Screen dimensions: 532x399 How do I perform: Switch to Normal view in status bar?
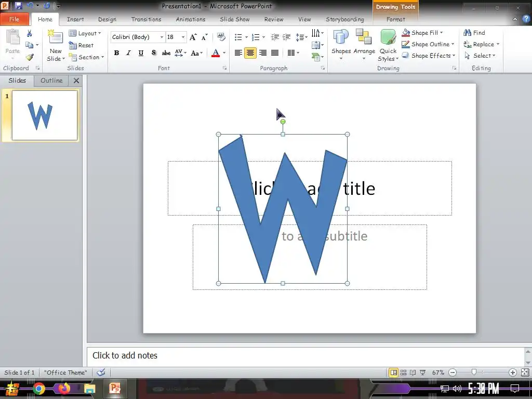(x=394, y=373)
